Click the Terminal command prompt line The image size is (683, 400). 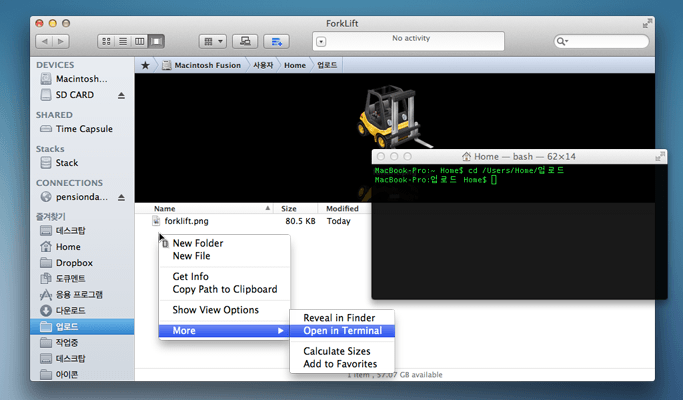point(436,180)
